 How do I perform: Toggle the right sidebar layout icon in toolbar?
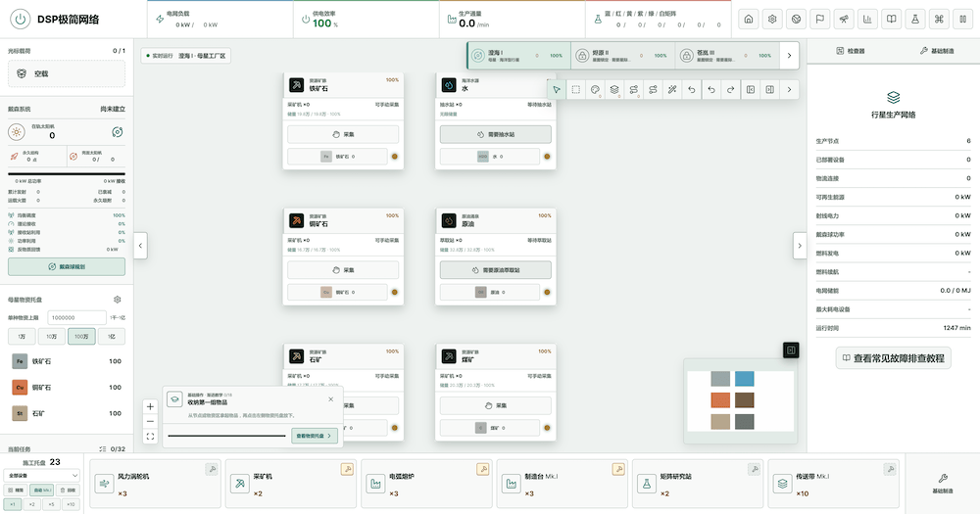click(769, 90)
